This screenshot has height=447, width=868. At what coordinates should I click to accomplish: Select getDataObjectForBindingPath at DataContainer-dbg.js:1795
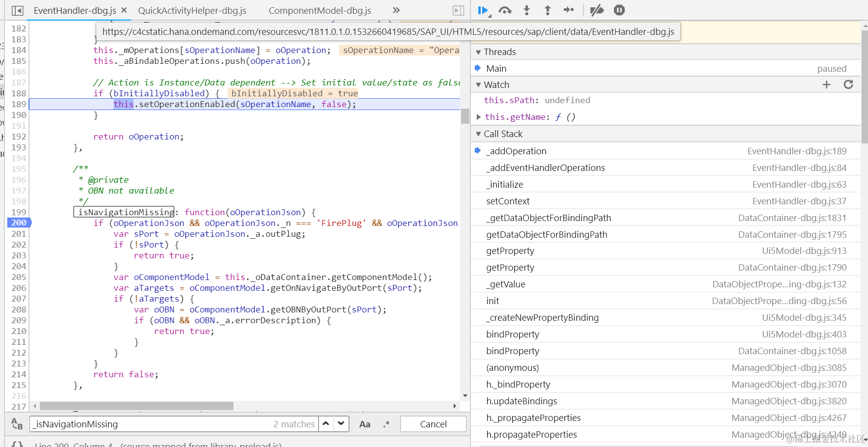(x=666, y=234)
